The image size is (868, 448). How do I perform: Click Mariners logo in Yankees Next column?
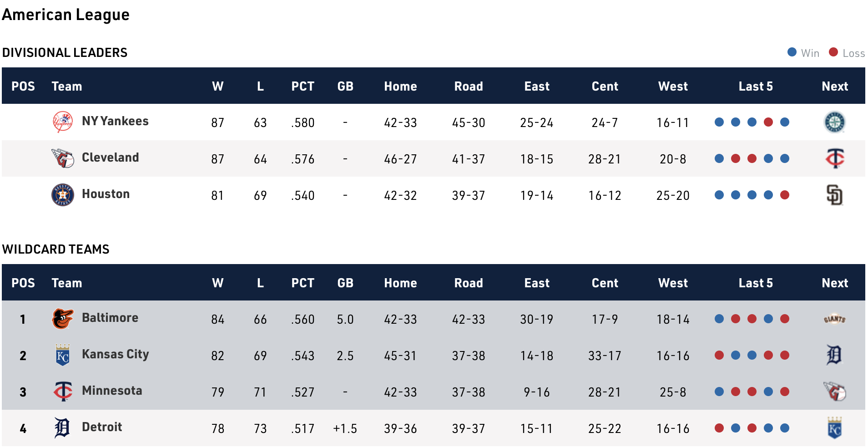(834, 122)
